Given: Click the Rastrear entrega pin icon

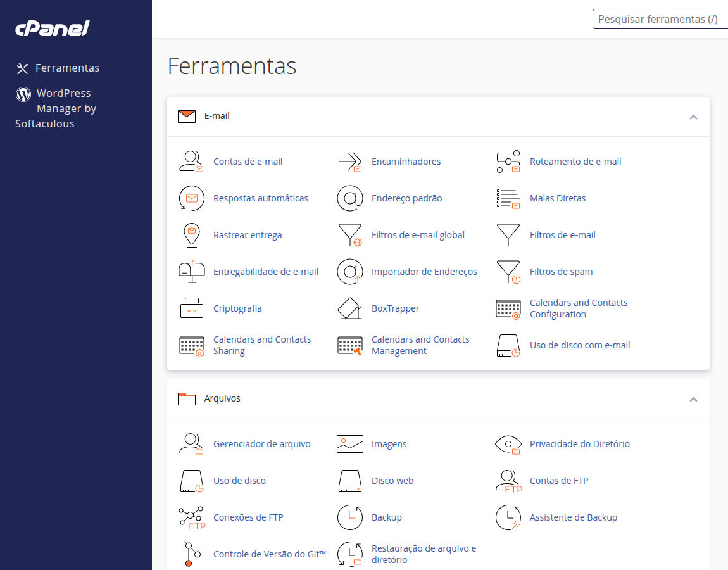Looking at the screenshot, I should (x=191, y=235).
